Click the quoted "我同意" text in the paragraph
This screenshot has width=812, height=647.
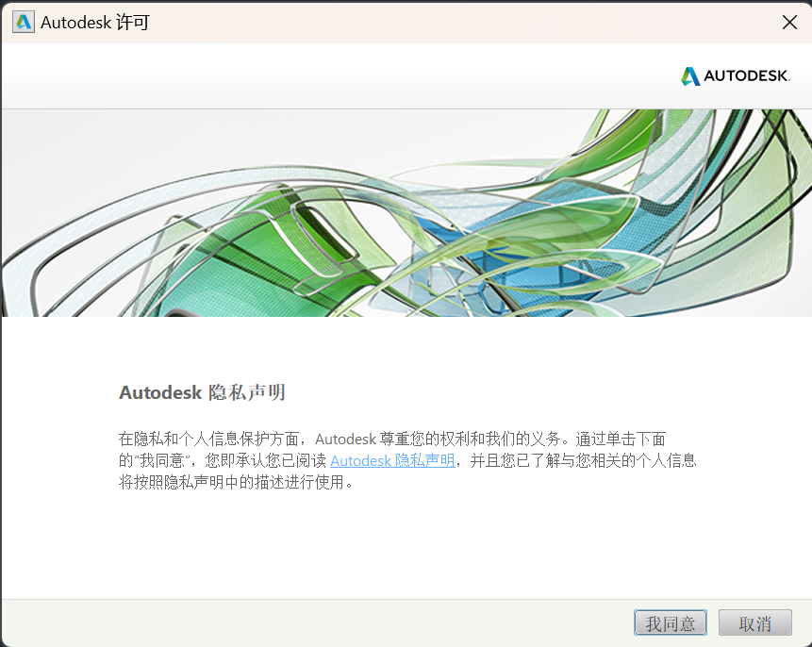pyautogui.click(x=165, y=461)
